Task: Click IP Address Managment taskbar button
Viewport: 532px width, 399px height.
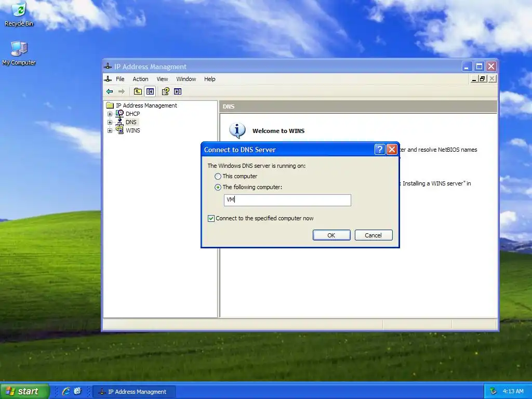Action: (x=134, y=392)
